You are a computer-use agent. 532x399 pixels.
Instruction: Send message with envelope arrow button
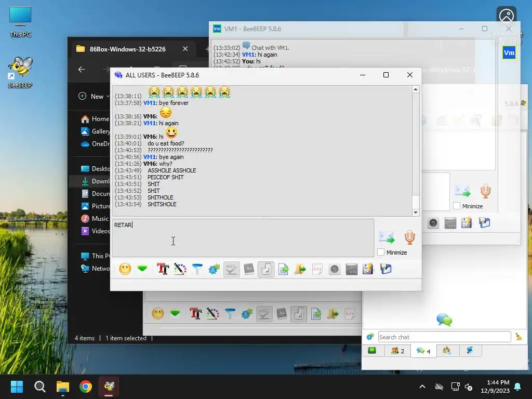coord(387,237)
